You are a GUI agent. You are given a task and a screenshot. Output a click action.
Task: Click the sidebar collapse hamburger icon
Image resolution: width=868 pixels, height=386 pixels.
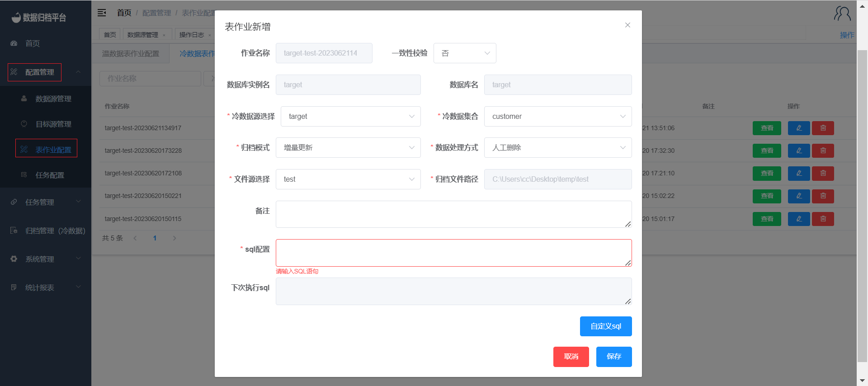[102, 13]
